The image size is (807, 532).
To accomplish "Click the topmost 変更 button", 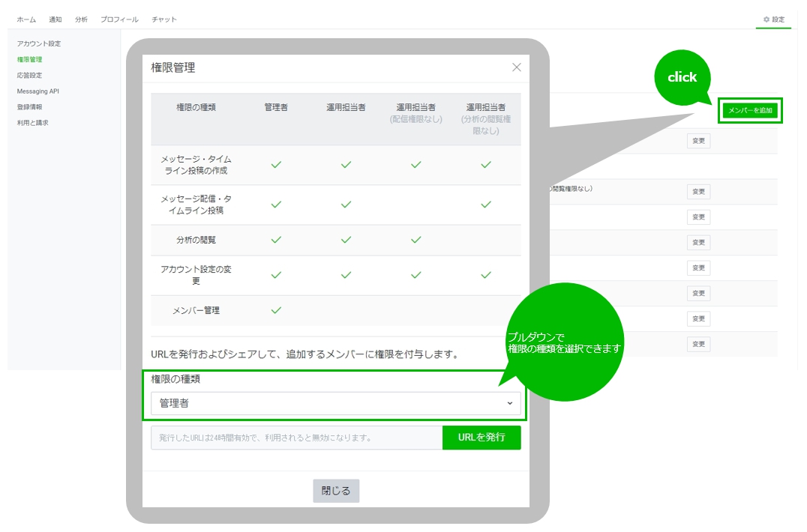I will (x=698, y=141).
